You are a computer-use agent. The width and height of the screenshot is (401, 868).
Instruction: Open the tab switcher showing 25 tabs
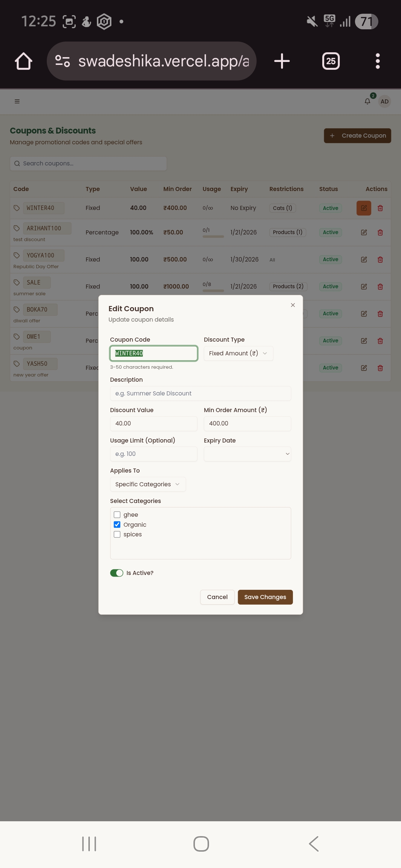[331, 61]
